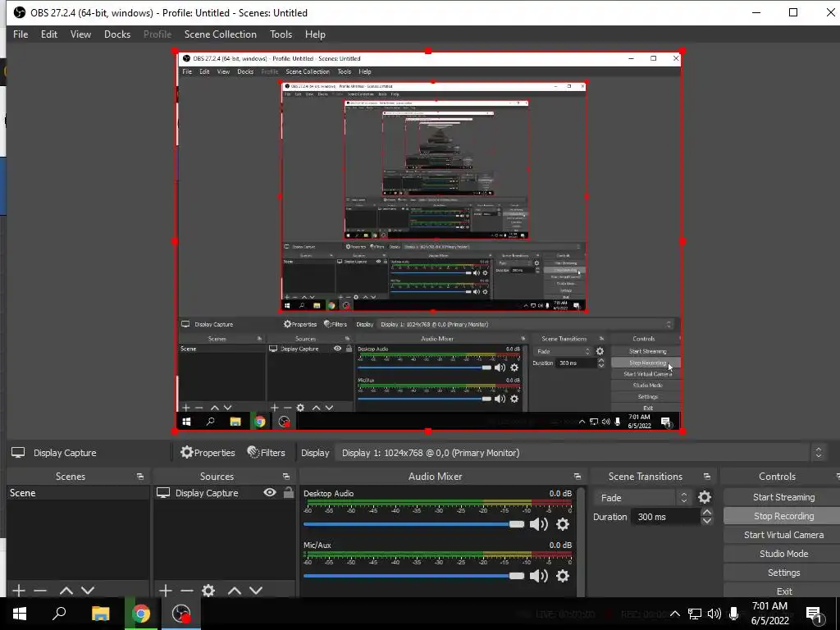This screenshot has width=840, height=630.
Task: Toggle the Display Capture lock
Action: 288,492
